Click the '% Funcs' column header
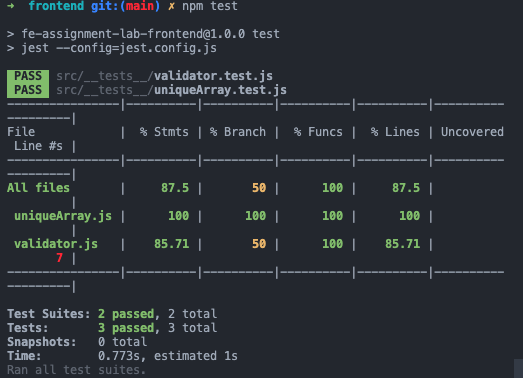523x378 pixels. coord(318,132)
